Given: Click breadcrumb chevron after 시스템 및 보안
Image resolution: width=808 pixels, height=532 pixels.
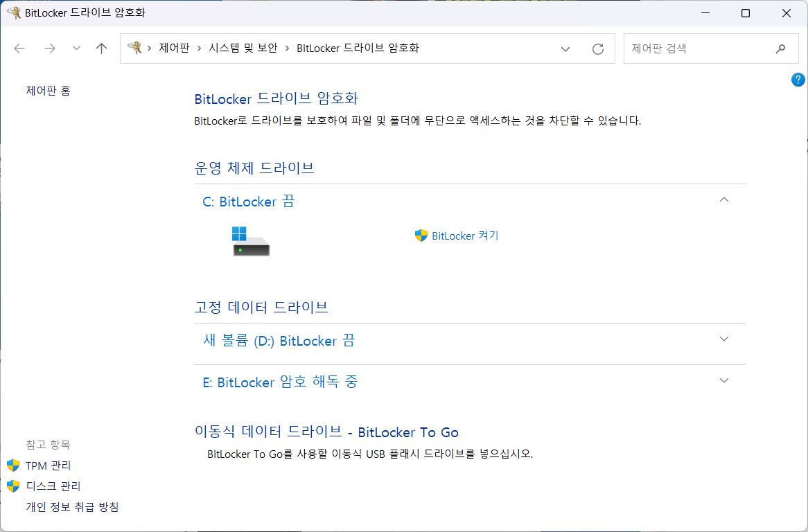Looking at the screenshot, I should [288, 48].
